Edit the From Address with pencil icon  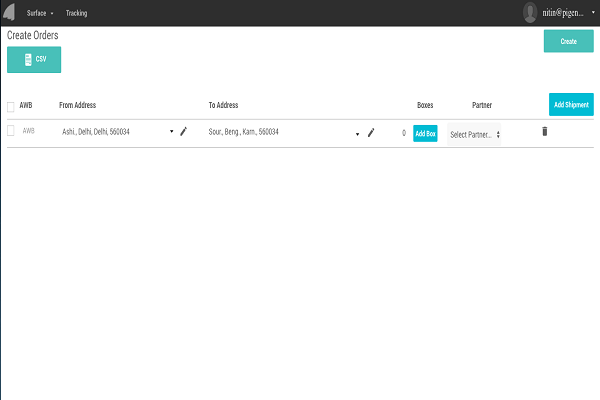183,132
